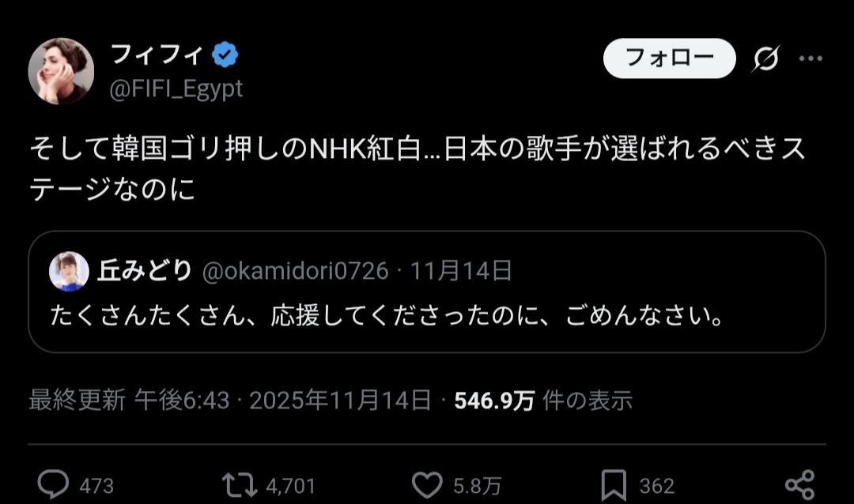Open the three-dot more options menu
The height and width of the screenshot is (504, 854).
811,58
